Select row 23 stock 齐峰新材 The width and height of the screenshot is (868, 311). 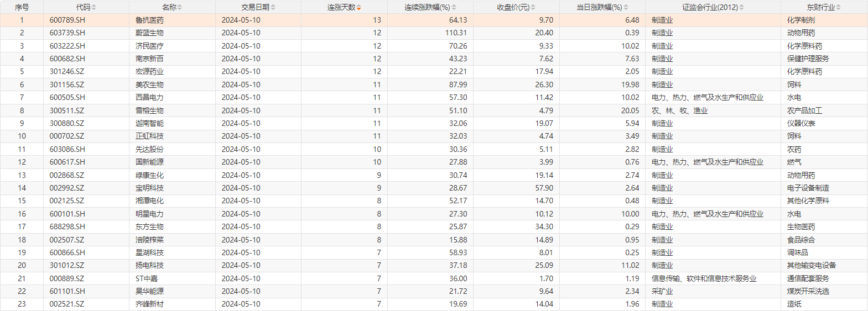click(x=149, y=304)
